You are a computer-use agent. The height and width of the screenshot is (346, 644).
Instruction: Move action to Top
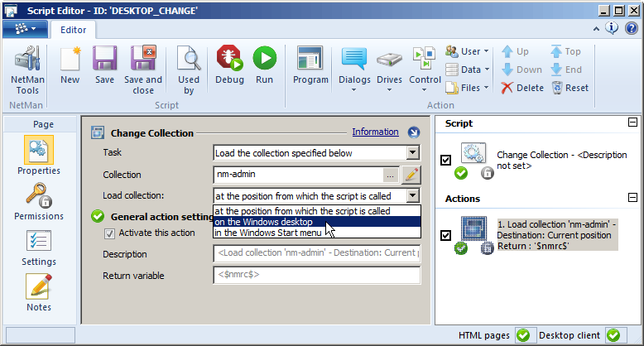coord(565,51)
